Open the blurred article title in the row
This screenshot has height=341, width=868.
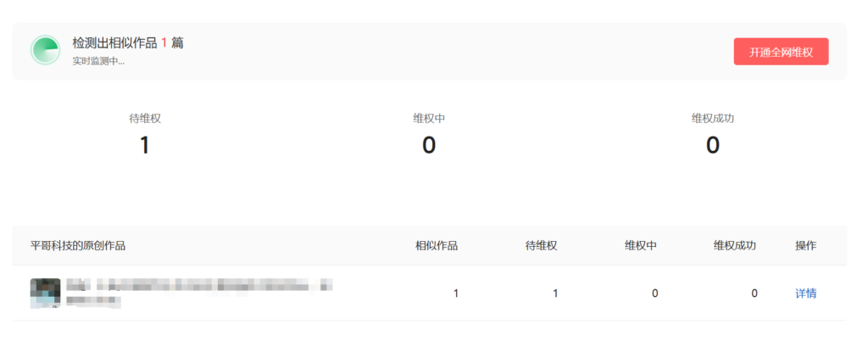[199, 286]
